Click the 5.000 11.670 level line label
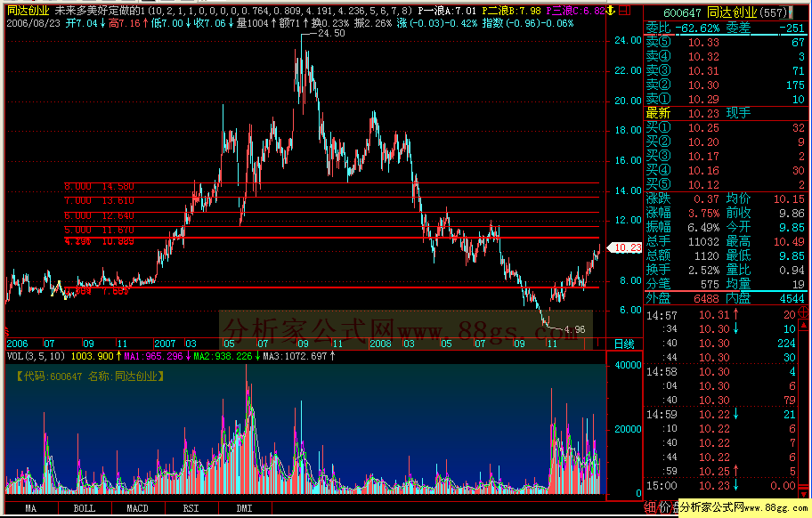Image resolution: width=812 pixels, height=518 pixels. click(99, 230)
